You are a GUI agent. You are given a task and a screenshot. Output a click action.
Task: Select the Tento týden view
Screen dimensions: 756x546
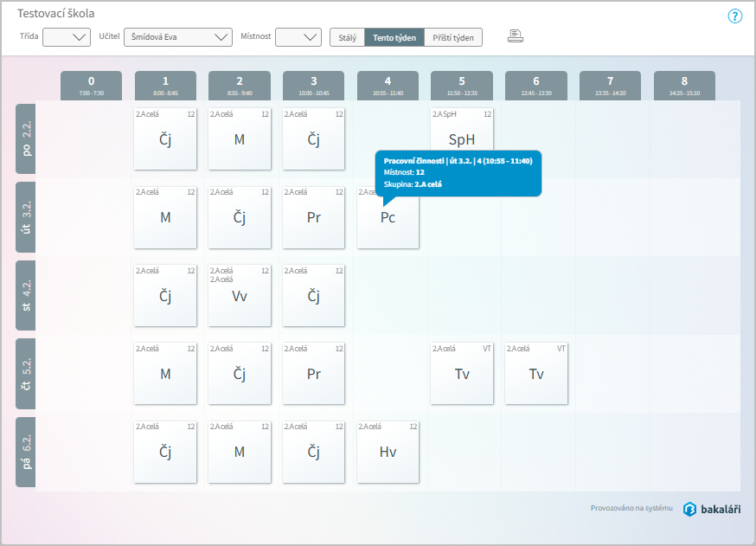[394, 37]
